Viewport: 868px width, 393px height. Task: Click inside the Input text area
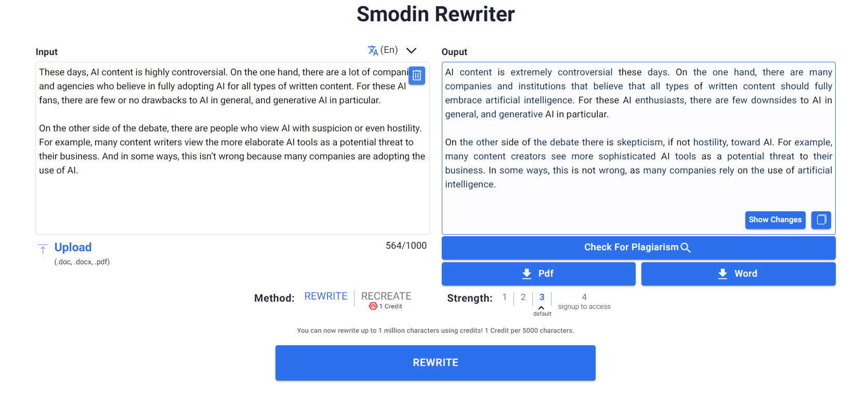point(232,148)
